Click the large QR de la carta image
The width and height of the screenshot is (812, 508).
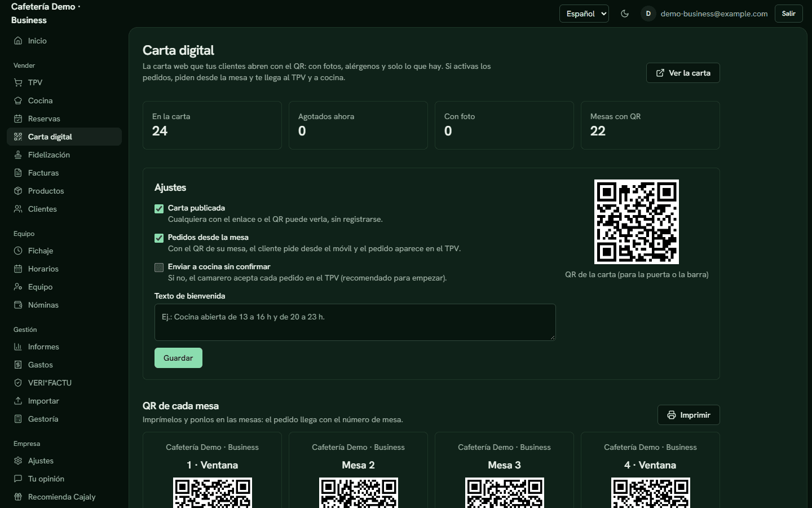[637, 222]
